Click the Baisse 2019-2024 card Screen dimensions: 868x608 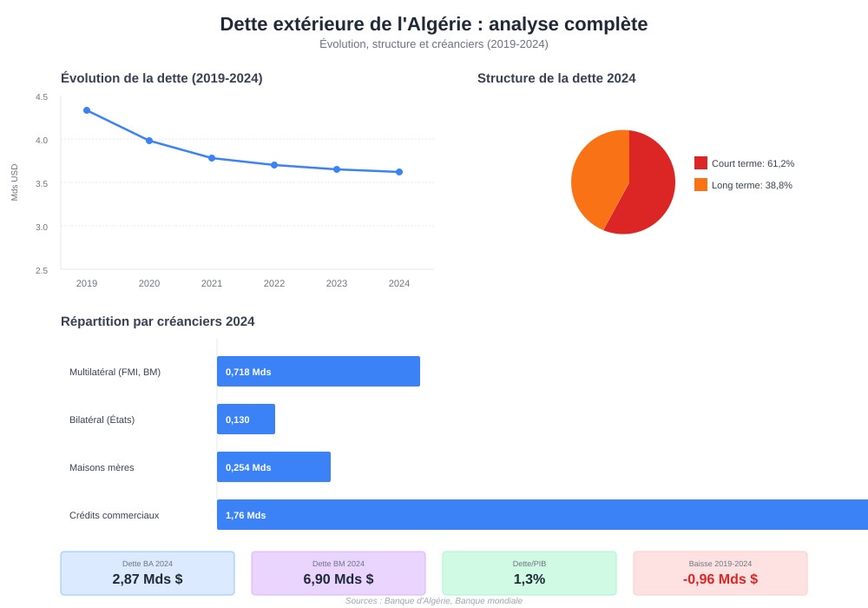(720, 573)
